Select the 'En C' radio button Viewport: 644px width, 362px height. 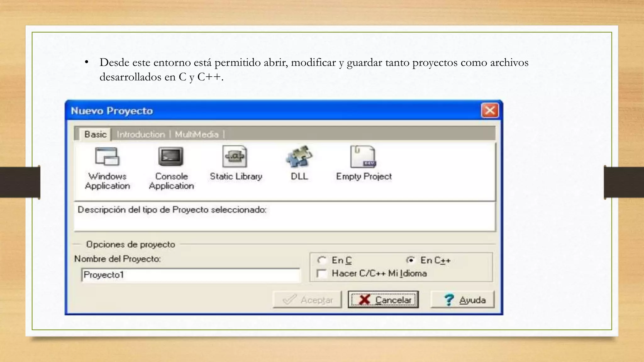(x=321, y=260)
